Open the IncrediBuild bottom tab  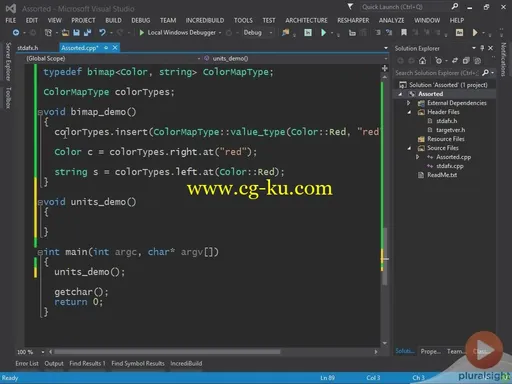[x=186, y=364]
